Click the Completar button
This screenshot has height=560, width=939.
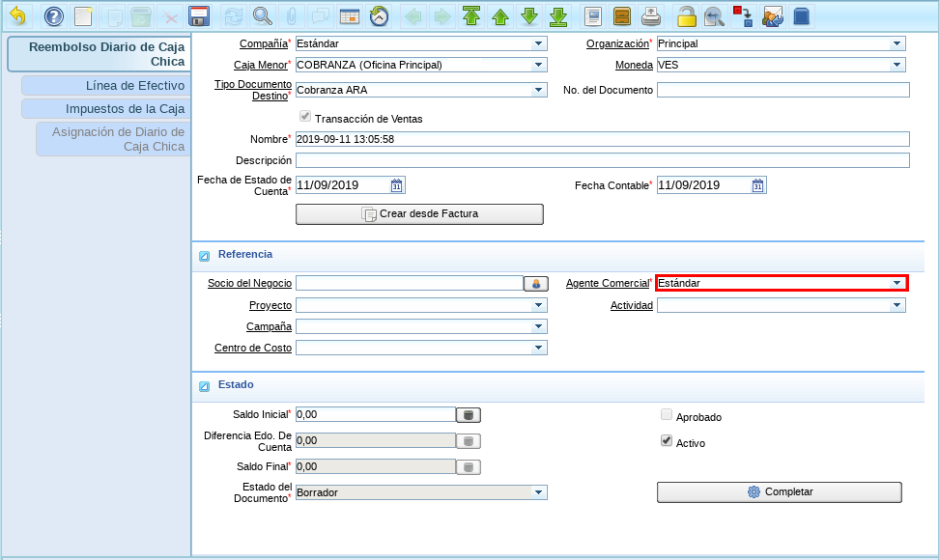[779, 492]
